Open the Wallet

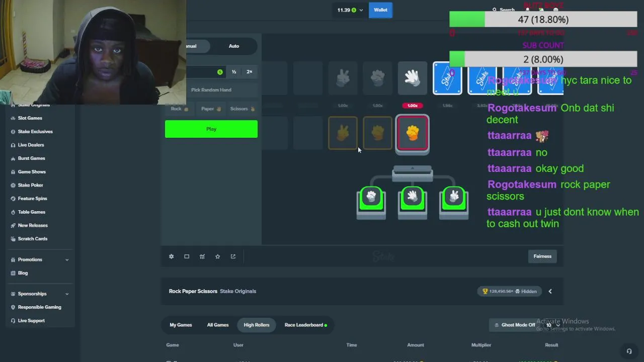point(380,10)
